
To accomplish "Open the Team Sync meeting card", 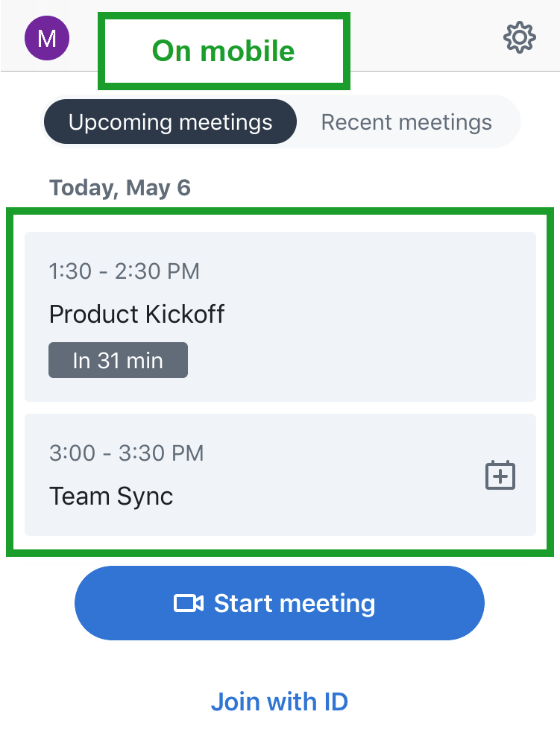I will pyautogui.click(x=280, y=474).
